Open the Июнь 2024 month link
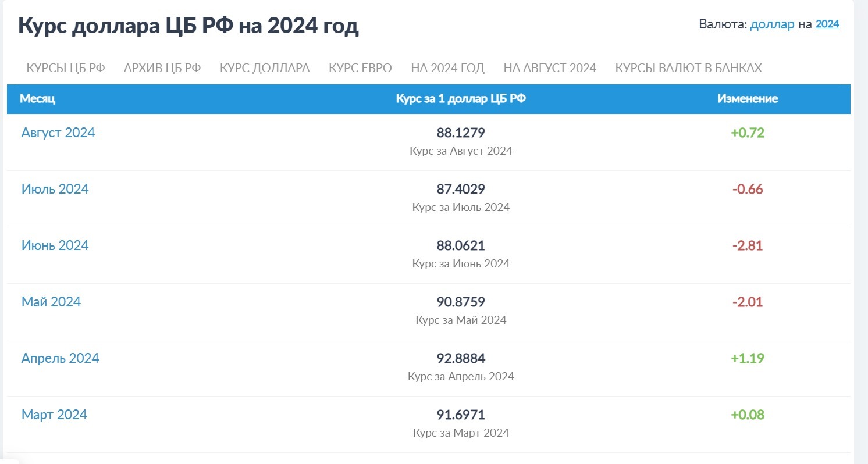The image size is (868, 464). pyautogui.click(x=55, y=245)
